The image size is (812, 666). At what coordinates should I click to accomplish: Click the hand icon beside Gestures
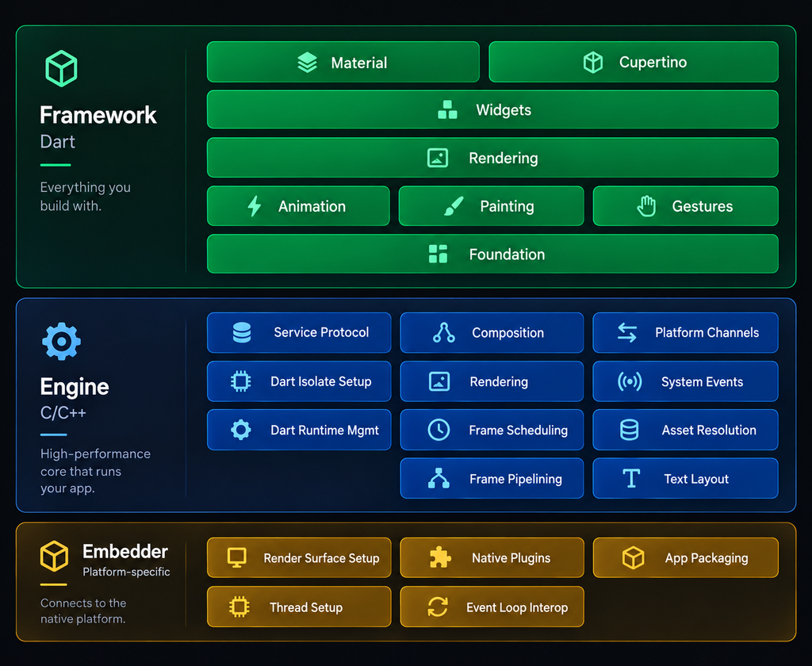click(646, 206)
